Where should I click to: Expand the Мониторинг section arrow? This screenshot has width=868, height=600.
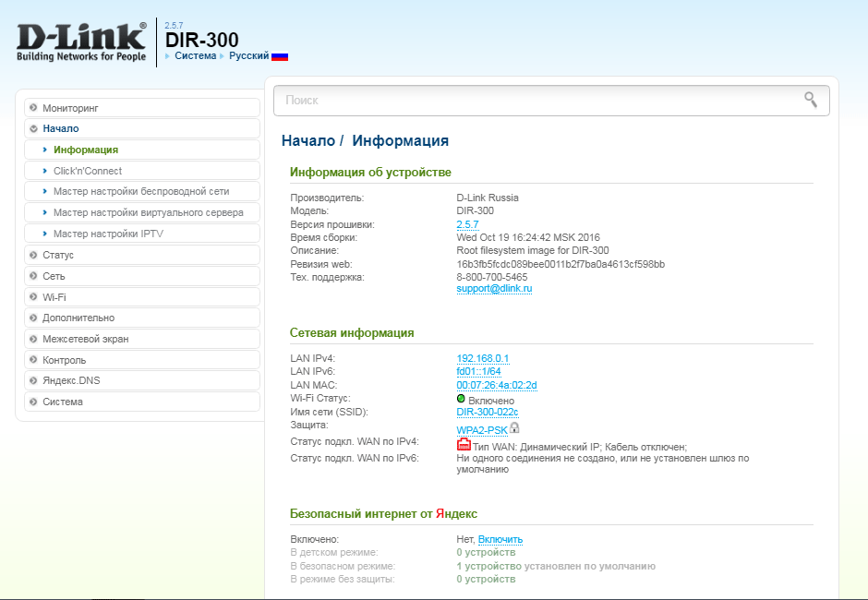[x=34, y=107]
